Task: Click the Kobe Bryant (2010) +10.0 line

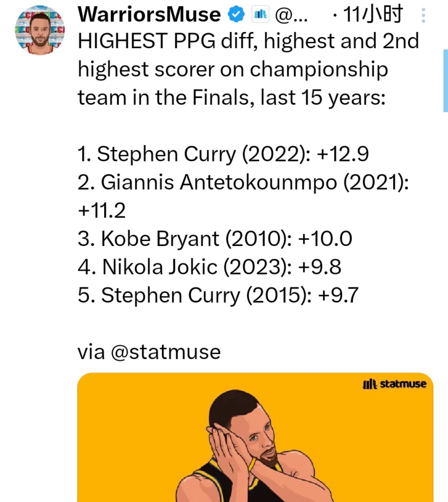Action: coord(214,239)
